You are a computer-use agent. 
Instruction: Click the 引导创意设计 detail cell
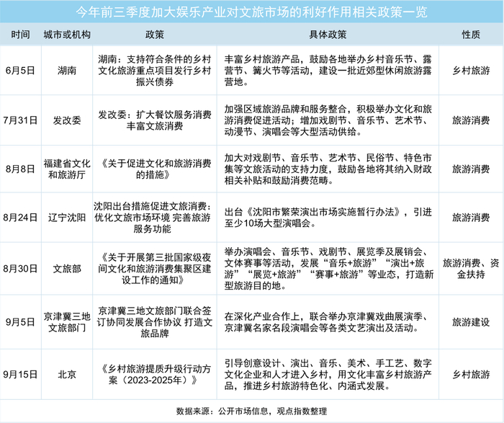tap(328, 375)
